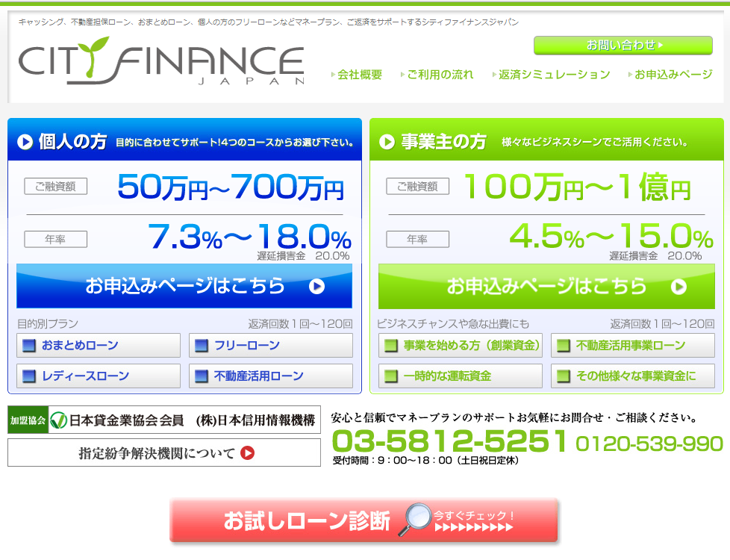Viewport: 730px width, 560px height.
Task: Click the City Finance Japan logo
Action: (161, 61)
